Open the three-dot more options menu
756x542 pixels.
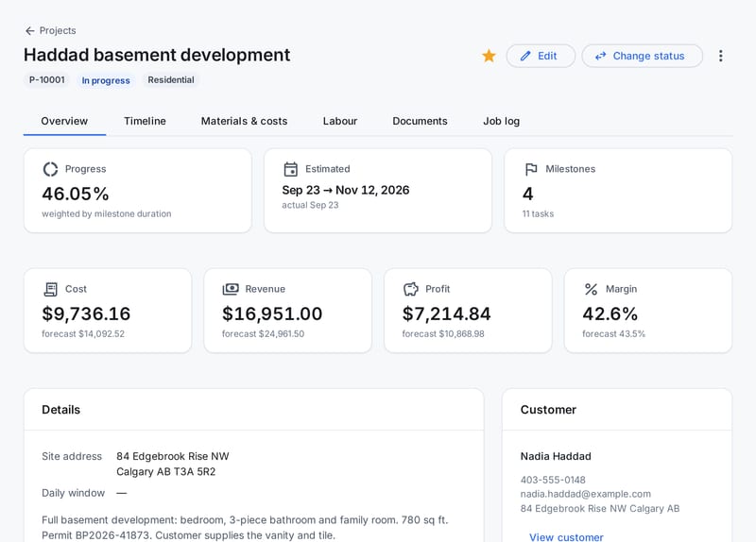720,56
